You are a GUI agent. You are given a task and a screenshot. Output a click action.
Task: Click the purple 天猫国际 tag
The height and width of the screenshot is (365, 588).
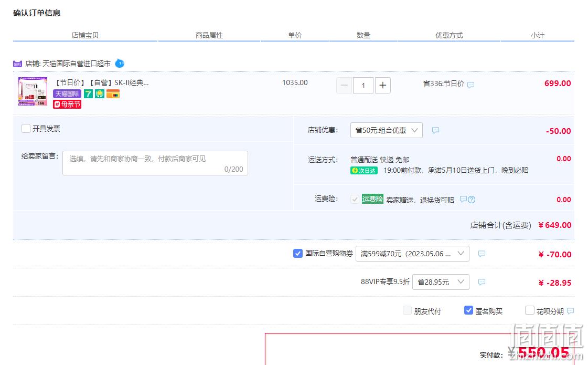coord(67,94)
